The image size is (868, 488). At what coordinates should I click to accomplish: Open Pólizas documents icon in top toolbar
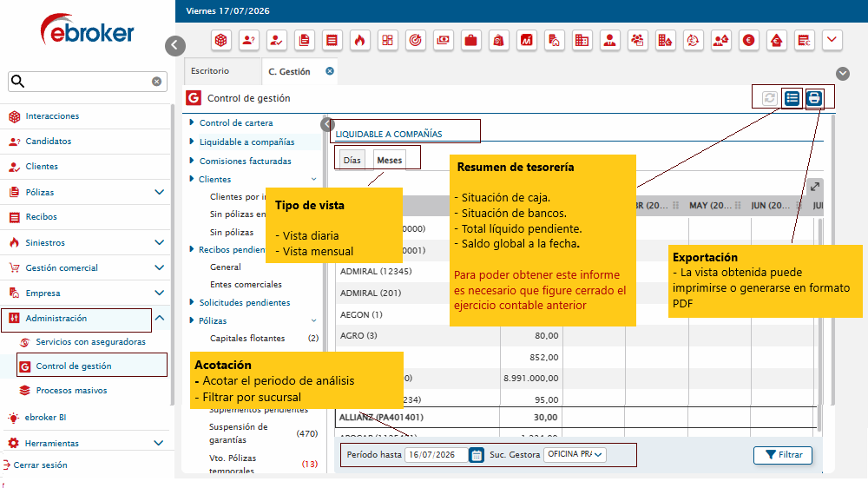[305, 41]
